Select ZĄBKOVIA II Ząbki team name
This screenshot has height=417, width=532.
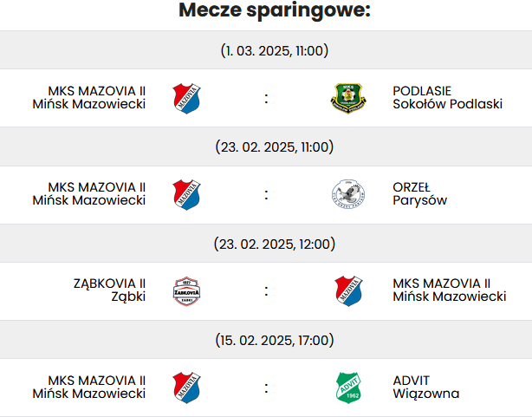(109, 290)
